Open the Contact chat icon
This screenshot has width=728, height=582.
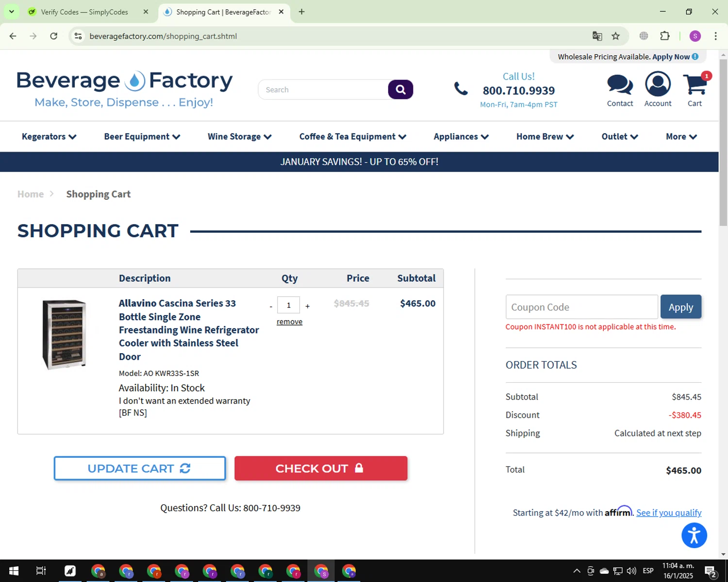pyautogui.click(x=620, y=85)
